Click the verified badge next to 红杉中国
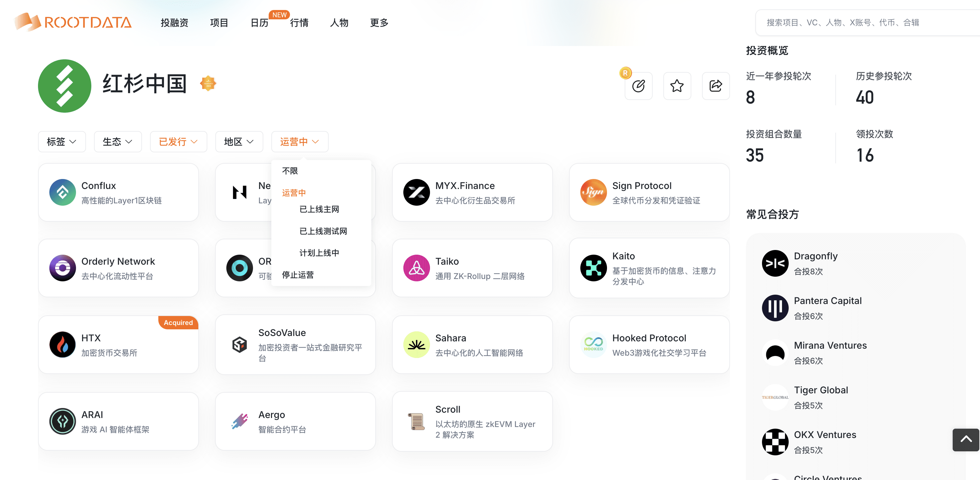 pos(208,83)
